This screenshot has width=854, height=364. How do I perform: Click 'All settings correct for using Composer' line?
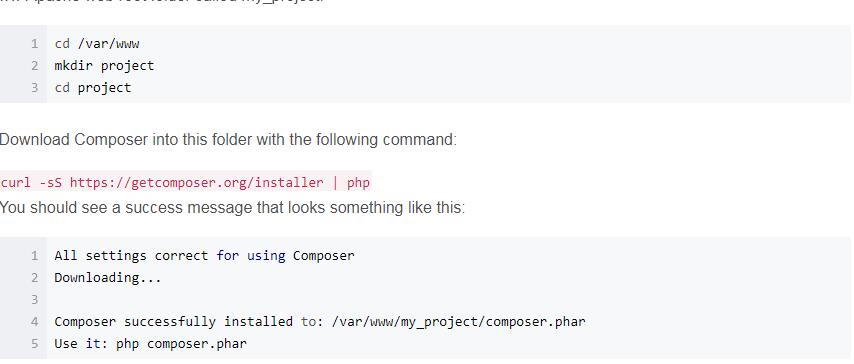point(204,256)
